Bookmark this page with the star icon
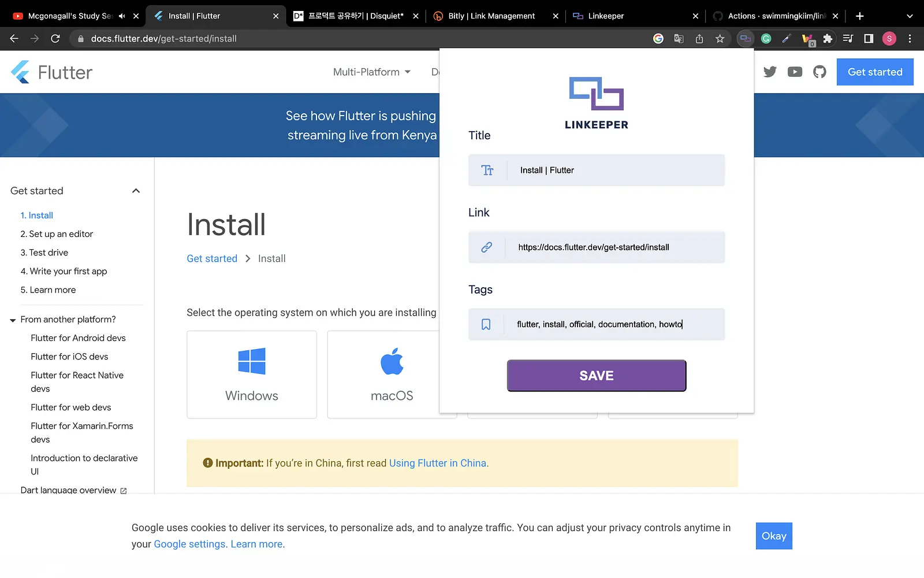This screenshot has height=578, width=924. coord(720,39)
